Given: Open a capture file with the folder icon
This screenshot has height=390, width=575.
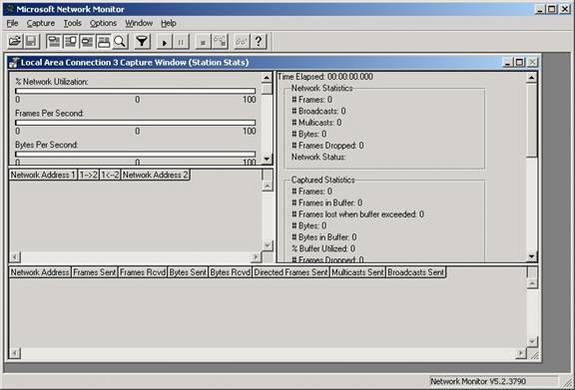Looking at the screenshot, I should tap(15, 41).
